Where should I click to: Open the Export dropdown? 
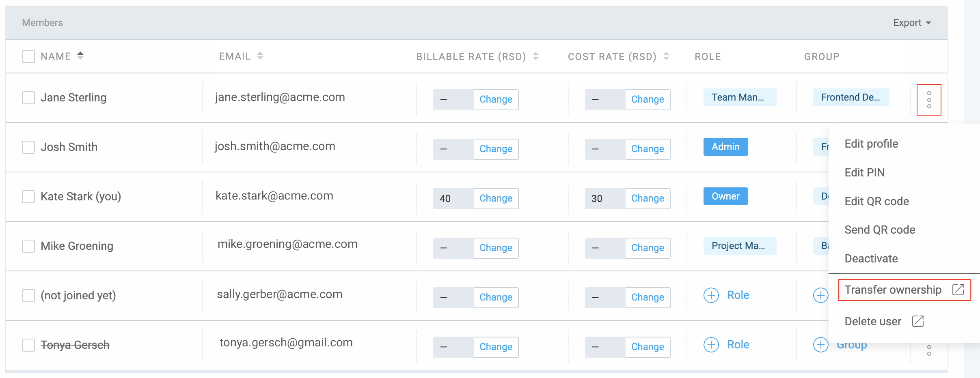pos(912,23)
